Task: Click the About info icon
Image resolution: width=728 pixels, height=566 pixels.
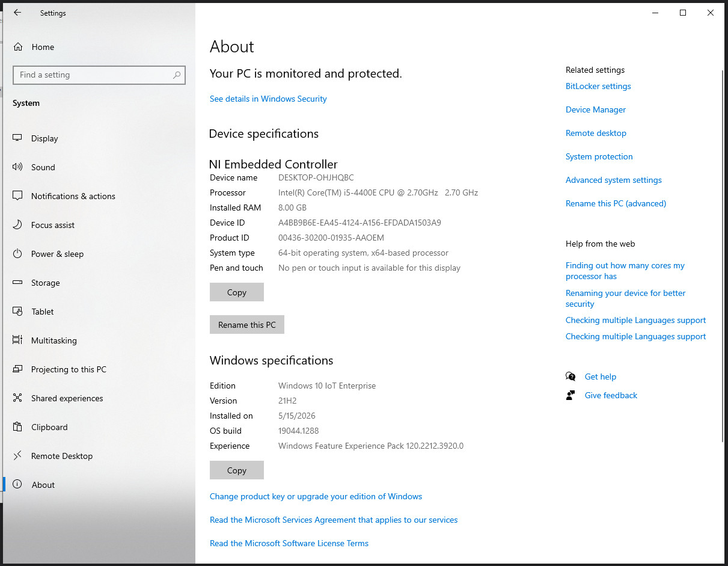Action: 17,485
